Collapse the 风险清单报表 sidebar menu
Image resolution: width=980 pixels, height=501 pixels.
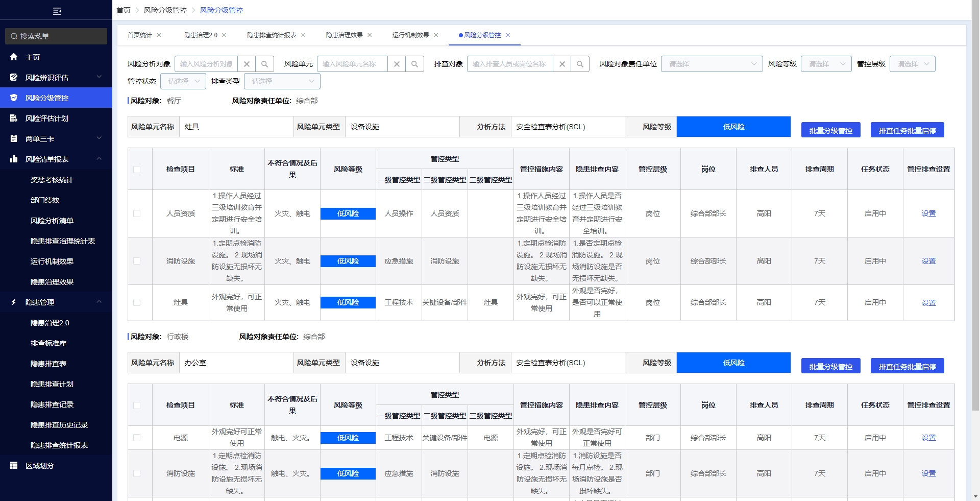99,159
